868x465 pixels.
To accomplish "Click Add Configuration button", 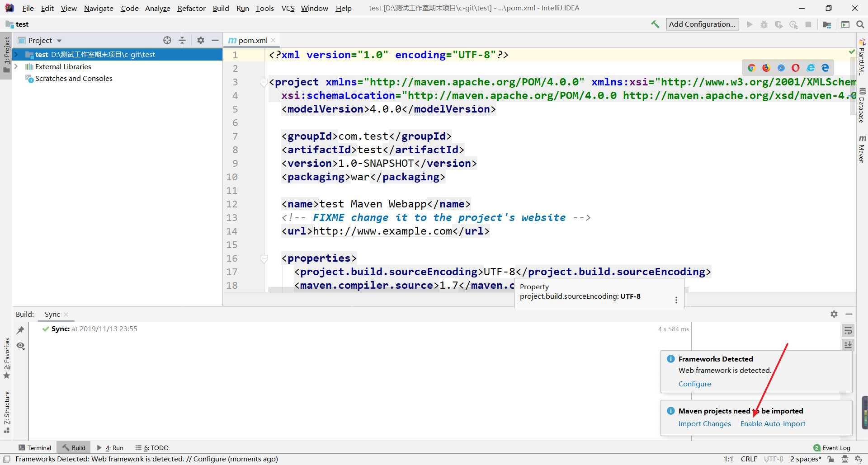I will click(x=702, y=24).
